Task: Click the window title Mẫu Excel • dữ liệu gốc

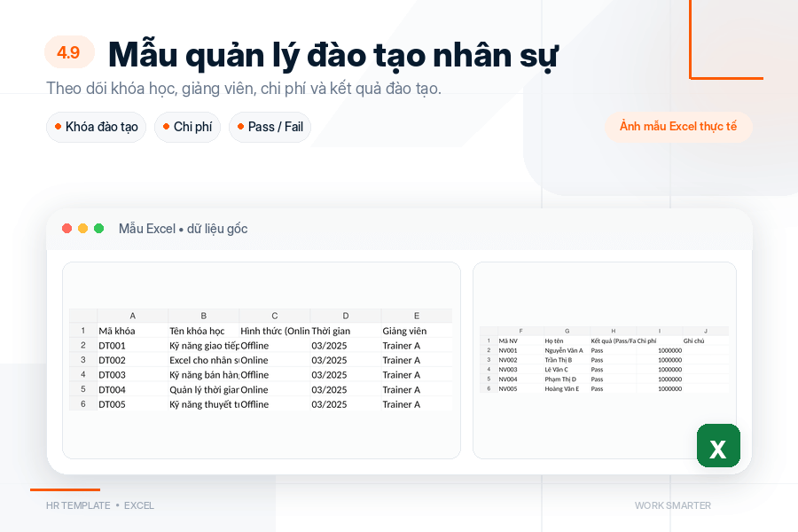Action: point(184,229)
